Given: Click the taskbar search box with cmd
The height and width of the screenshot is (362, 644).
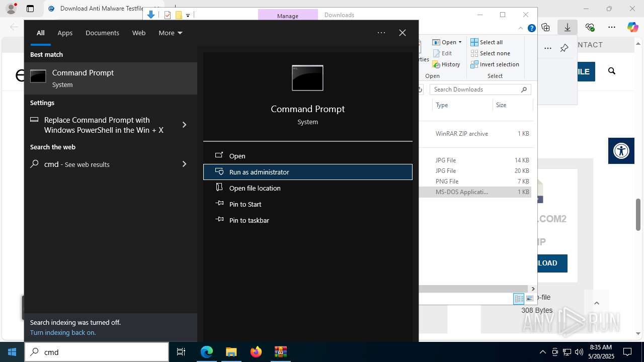Looking at the screenshot, I should [97, 352].
